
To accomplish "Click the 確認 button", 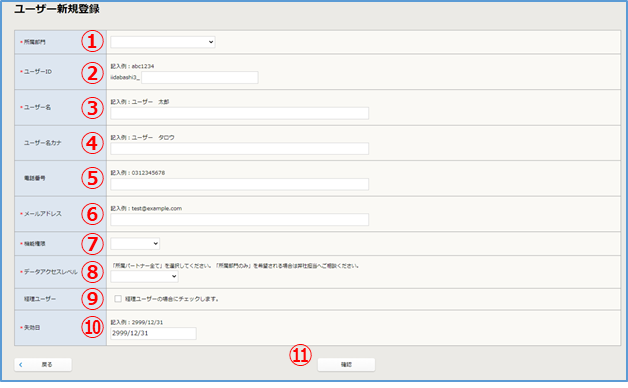I will click(346, 364).
